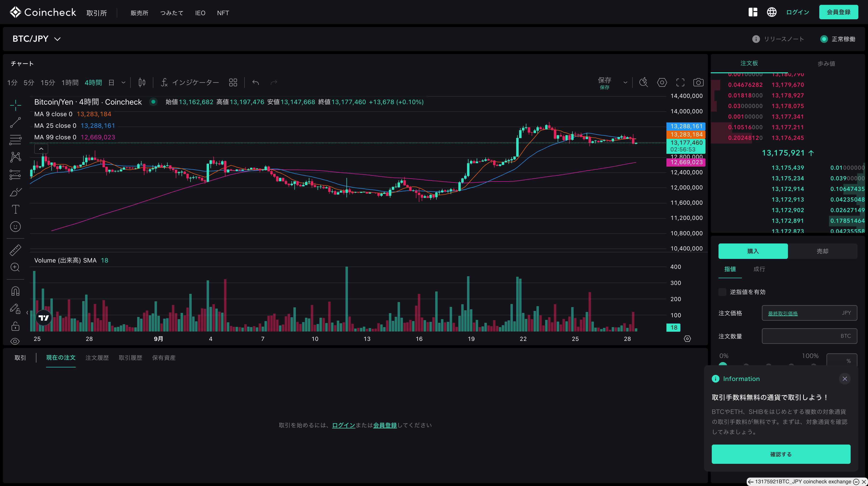Viewport: 868px width, 486px height.
Task: Open the layout switcher icon in header
Action: point(753,12)
